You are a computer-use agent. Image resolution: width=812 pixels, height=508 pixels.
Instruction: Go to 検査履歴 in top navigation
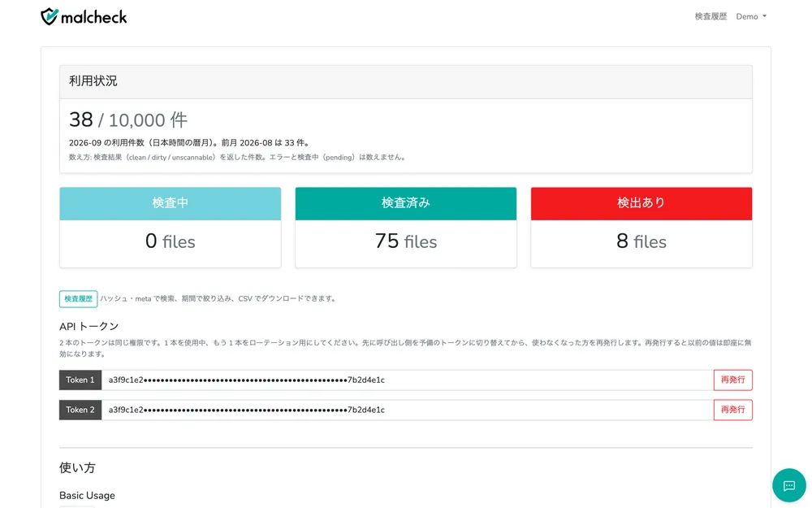[x=710, y=16]
